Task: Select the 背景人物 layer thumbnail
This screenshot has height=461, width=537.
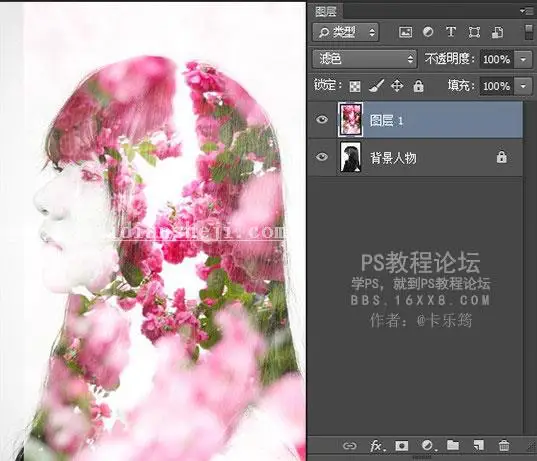Action: click(x=350, y=157)
